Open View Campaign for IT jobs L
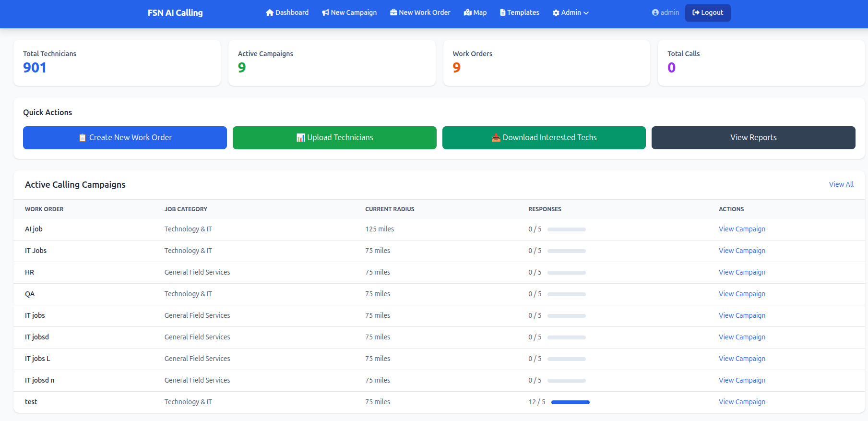This screenshot has width=868, height=421. (x=742, y=359)
